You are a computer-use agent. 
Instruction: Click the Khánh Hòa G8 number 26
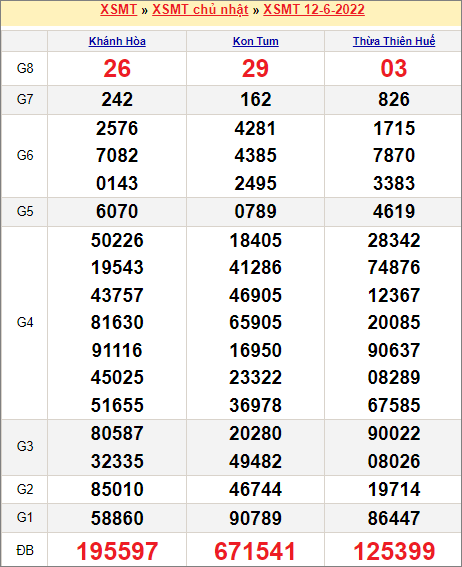tap(117, 68)
